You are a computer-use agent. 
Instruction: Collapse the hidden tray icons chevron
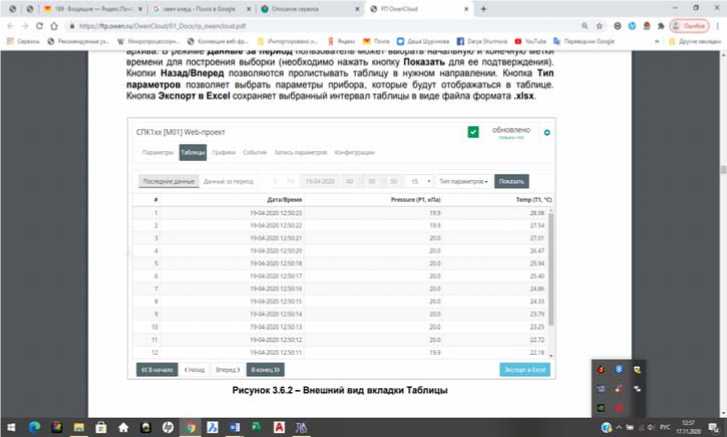click(x=619, y=427)
